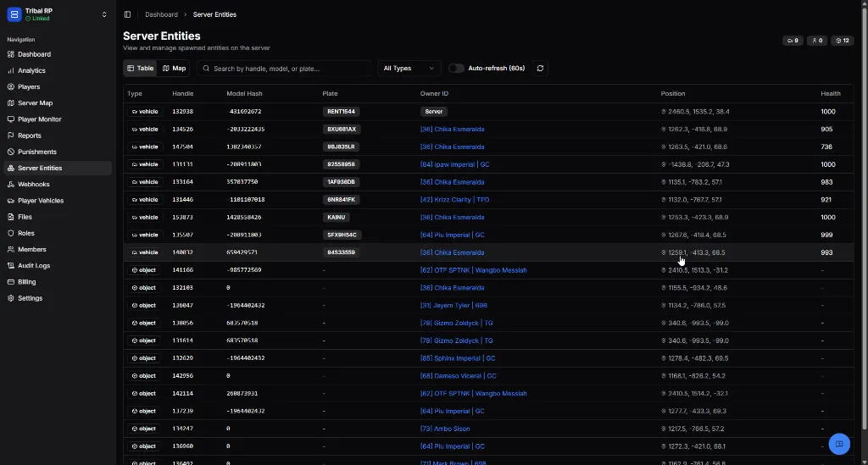Click the Files document icon

click(x=10, y=217)
